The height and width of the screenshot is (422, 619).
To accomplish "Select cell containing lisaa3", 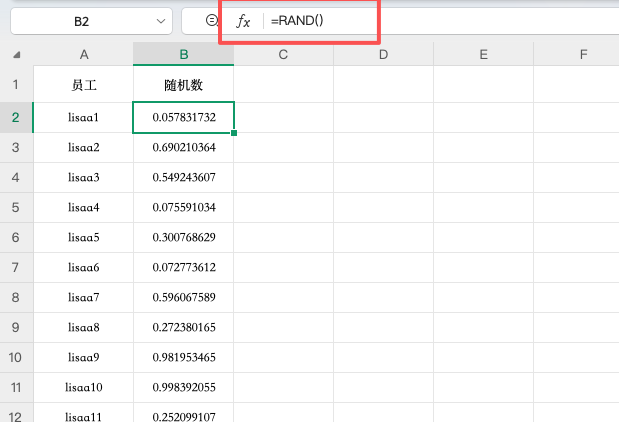I will pos(83,177).
